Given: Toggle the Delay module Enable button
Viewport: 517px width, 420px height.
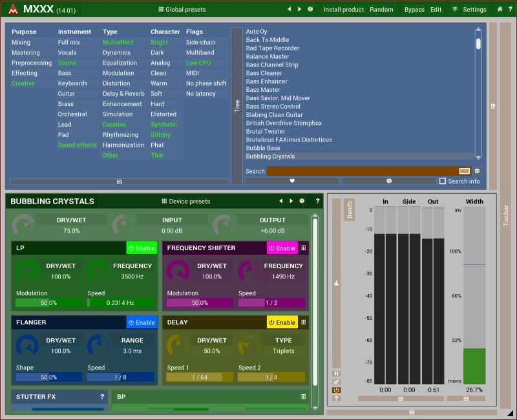Looking at the screenshot, I should [x=282, y=322].
